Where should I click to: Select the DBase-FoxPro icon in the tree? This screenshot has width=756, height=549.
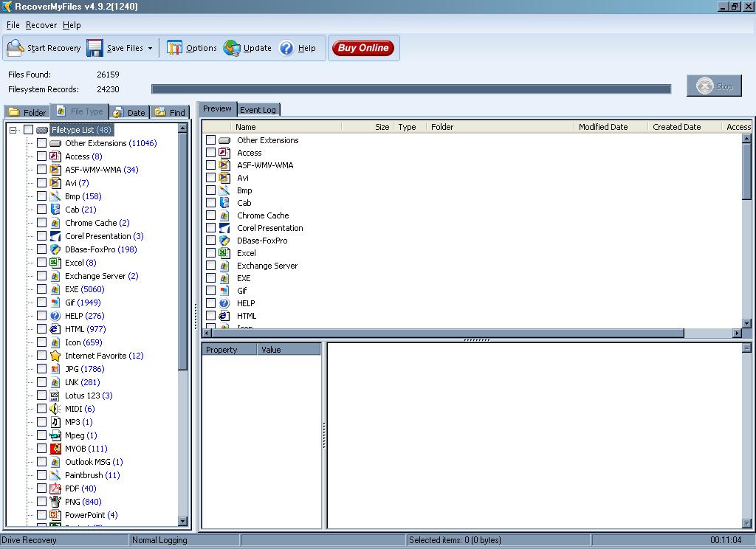click(55, 249)
